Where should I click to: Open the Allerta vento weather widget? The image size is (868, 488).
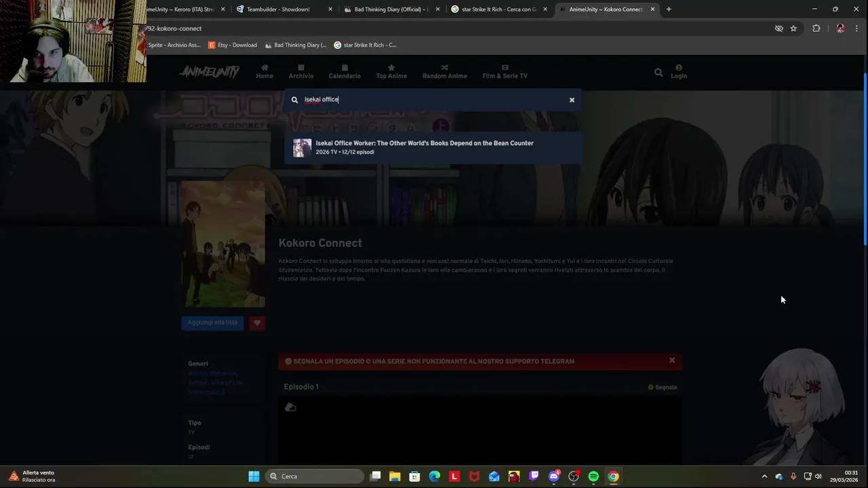32,476
